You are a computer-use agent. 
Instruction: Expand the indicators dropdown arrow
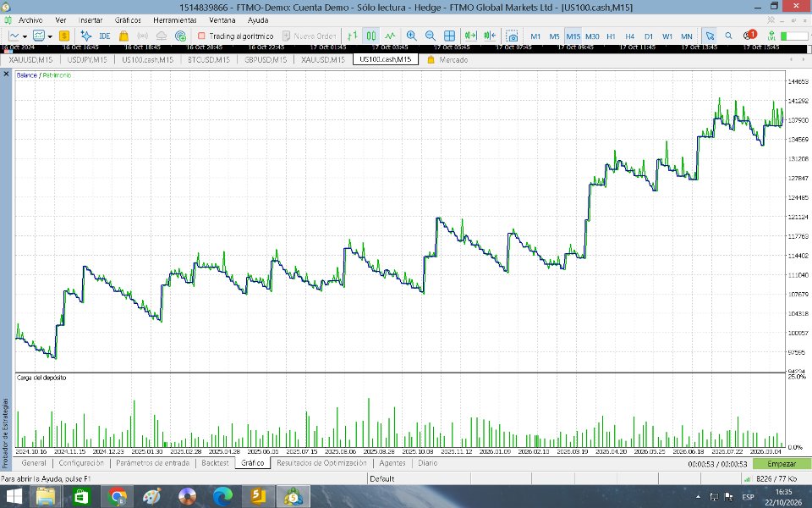pos(50,36)
